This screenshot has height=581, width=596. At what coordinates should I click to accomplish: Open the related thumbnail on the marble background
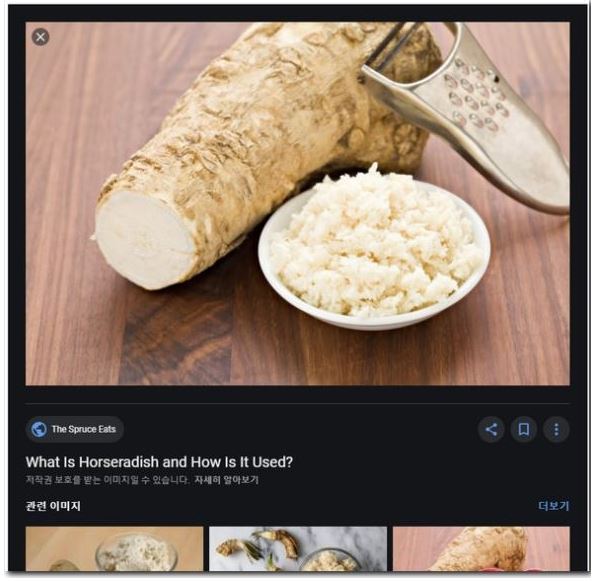coord(298,548)
